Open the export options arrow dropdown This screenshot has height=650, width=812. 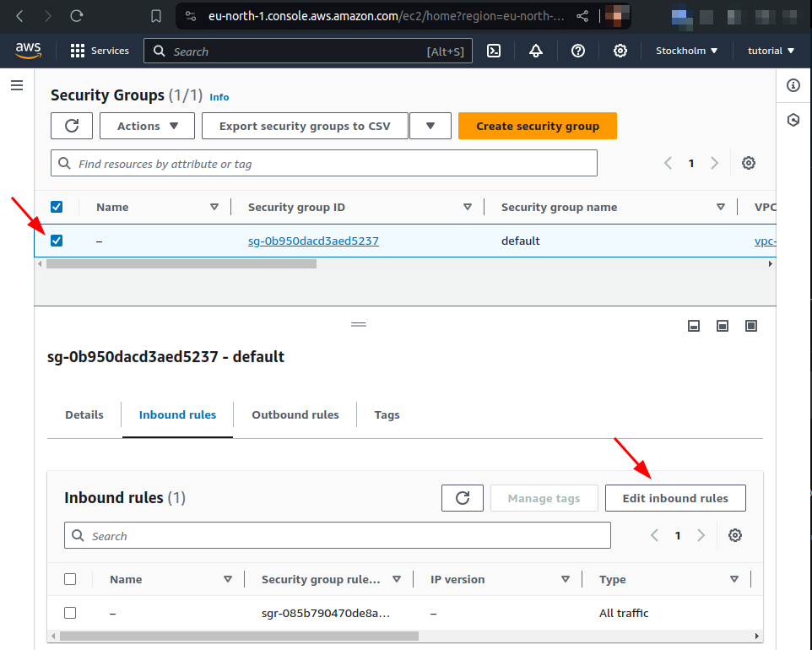[430, 125]
